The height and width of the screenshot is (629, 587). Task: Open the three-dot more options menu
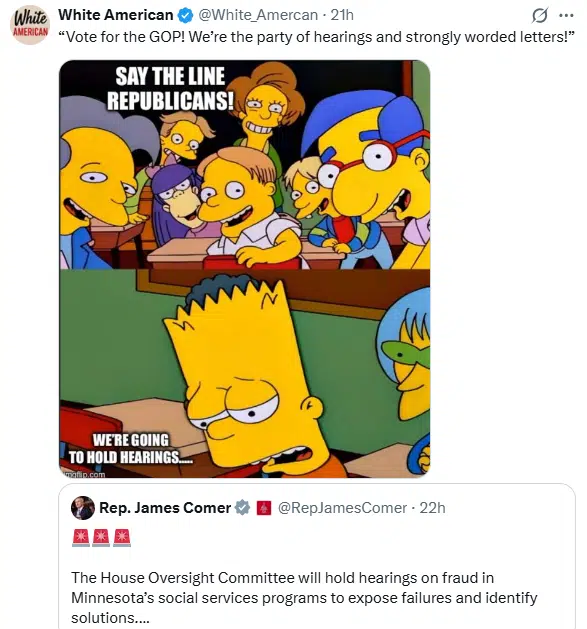[x=566, y=16]
